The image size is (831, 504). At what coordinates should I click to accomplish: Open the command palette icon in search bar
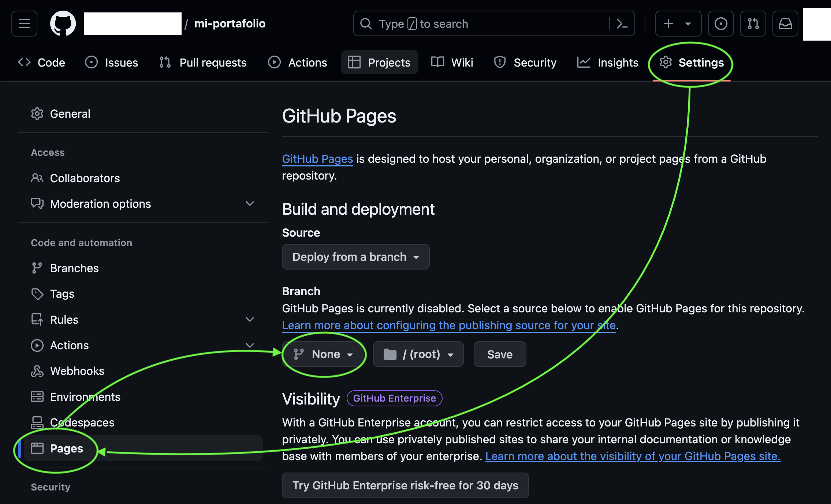click(x=622, y=24)
